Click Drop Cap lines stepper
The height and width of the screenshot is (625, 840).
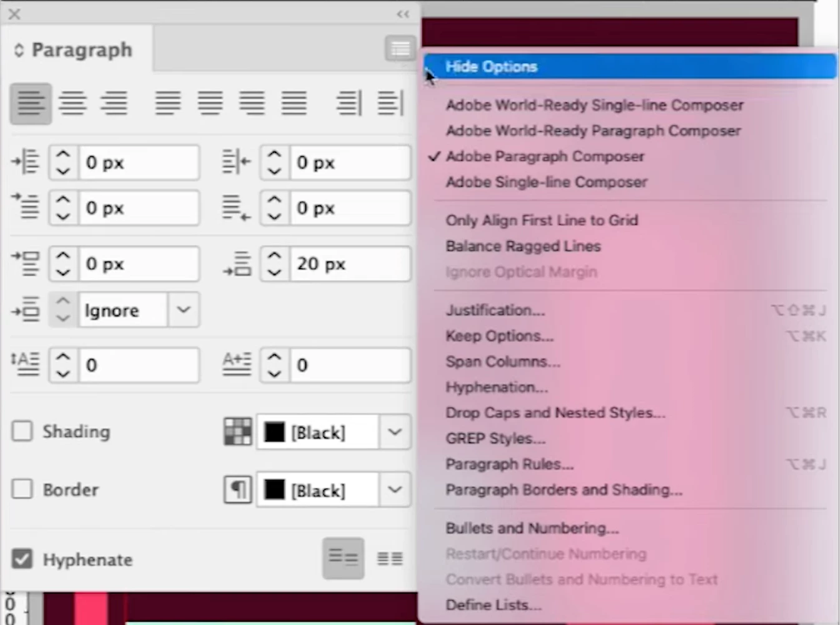[63, 364]
